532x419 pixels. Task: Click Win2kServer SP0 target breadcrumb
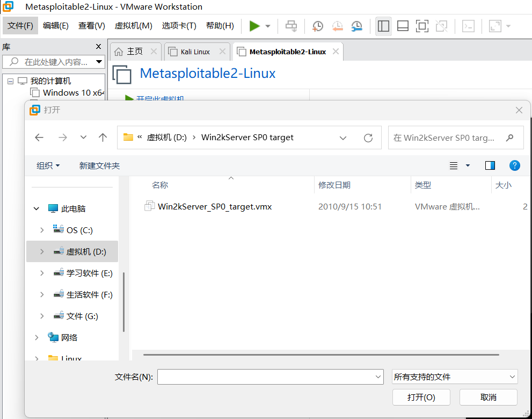247,138
